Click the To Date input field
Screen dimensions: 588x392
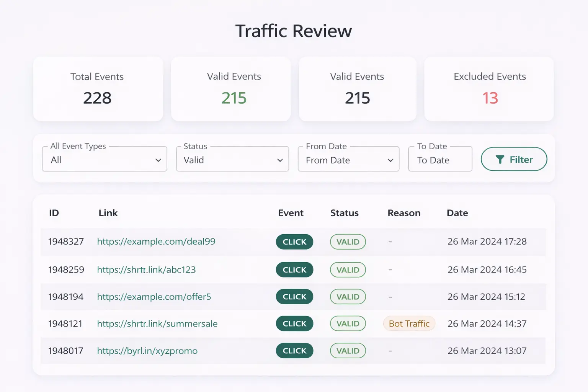tap(439, 159)
